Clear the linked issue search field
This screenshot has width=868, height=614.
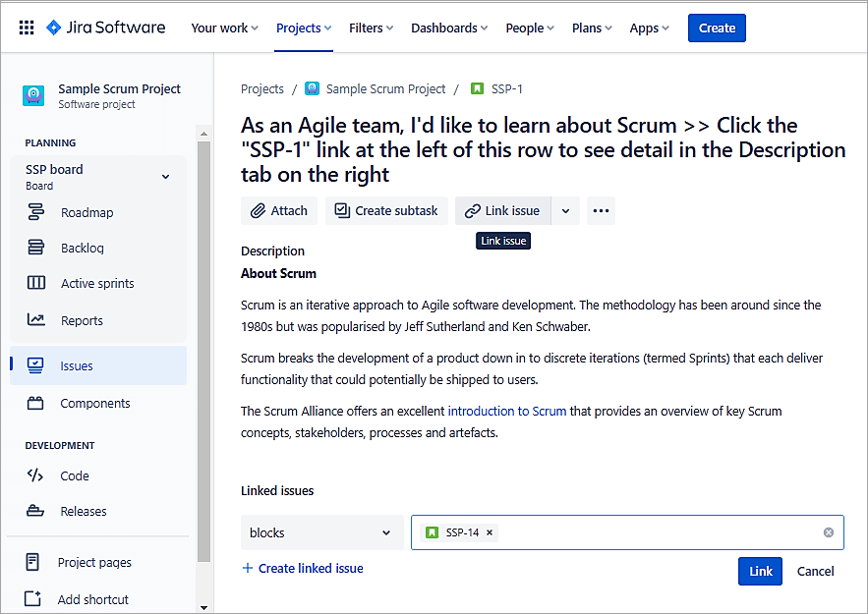[828, 532]
